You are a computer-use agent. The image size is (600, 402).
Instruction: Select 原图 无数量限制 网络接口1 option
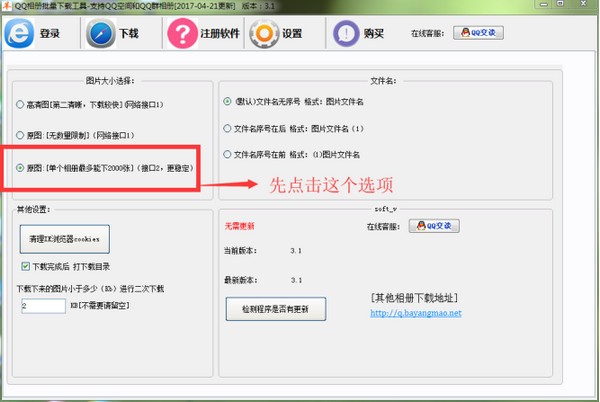point(75,135)
